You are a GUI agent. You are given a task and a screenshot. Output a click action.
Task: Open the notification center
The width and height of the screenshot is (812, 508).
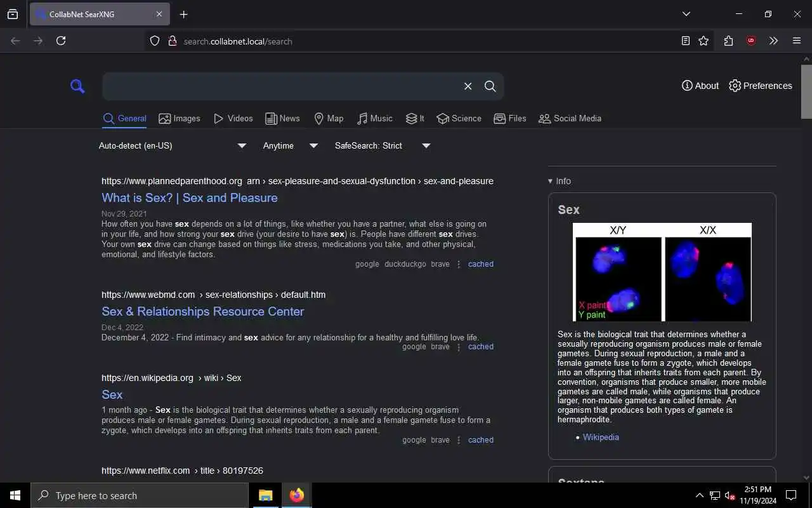coord(791,495)
